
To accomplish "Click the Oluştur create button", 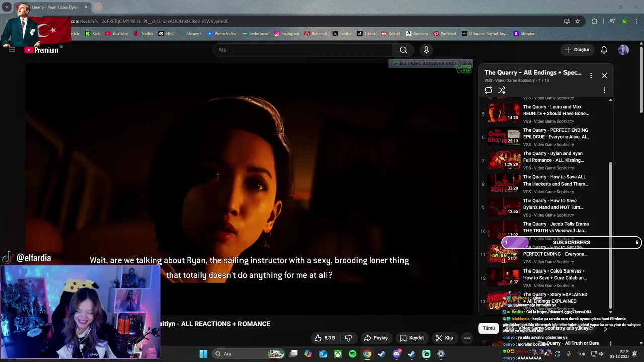I will (577, 50).
